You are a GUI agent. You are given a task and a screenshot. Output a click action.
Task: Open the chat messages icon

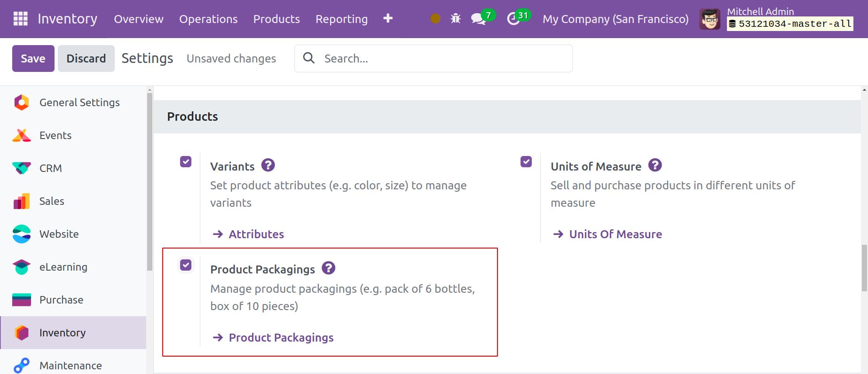(478, 19)
